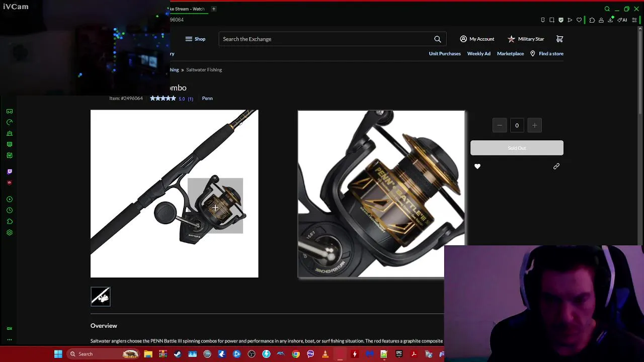This screenshot has width=644, height=362.
Task: Open Unit Purchases link
Action: coord(445,53)
